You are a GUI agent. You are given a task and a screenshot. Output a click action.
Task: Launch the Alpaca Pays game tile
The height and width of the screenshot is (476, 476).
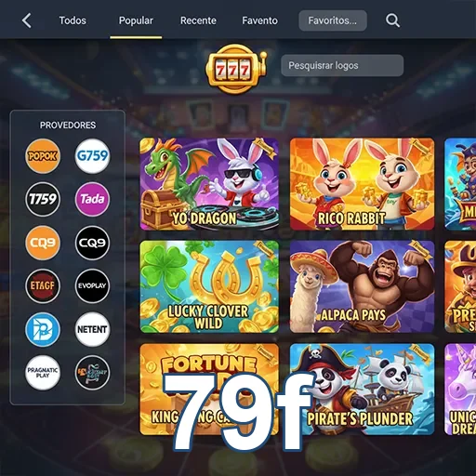[x=362, y=286]
